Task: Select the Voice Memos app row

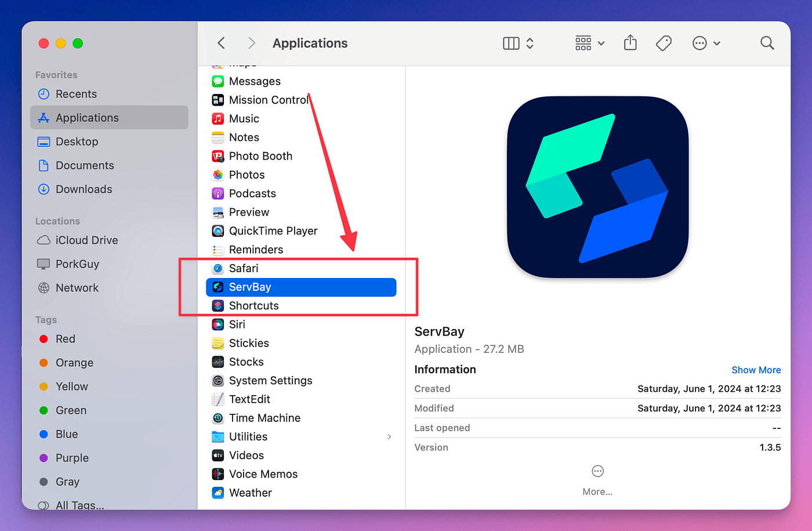Action: tap(301, 474)
